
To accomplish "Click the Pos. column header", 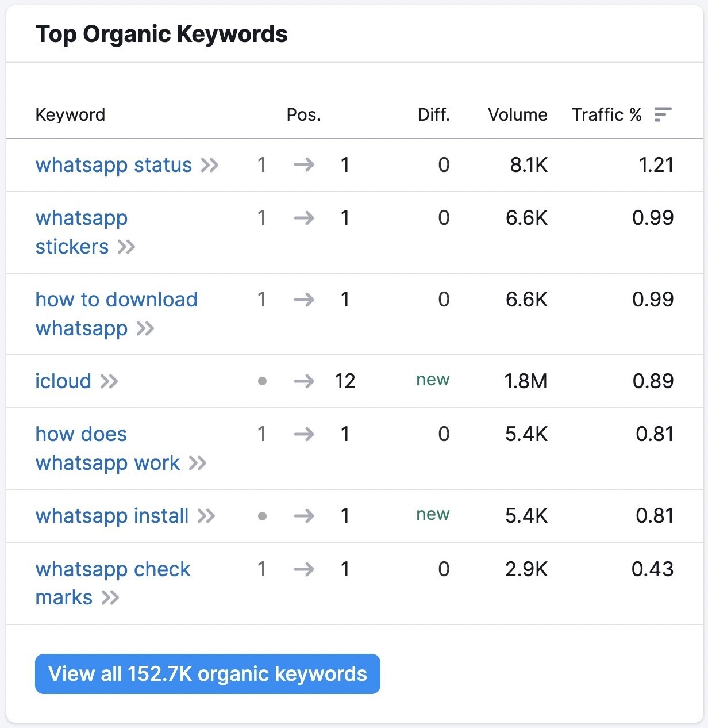I will pos(303,114).
